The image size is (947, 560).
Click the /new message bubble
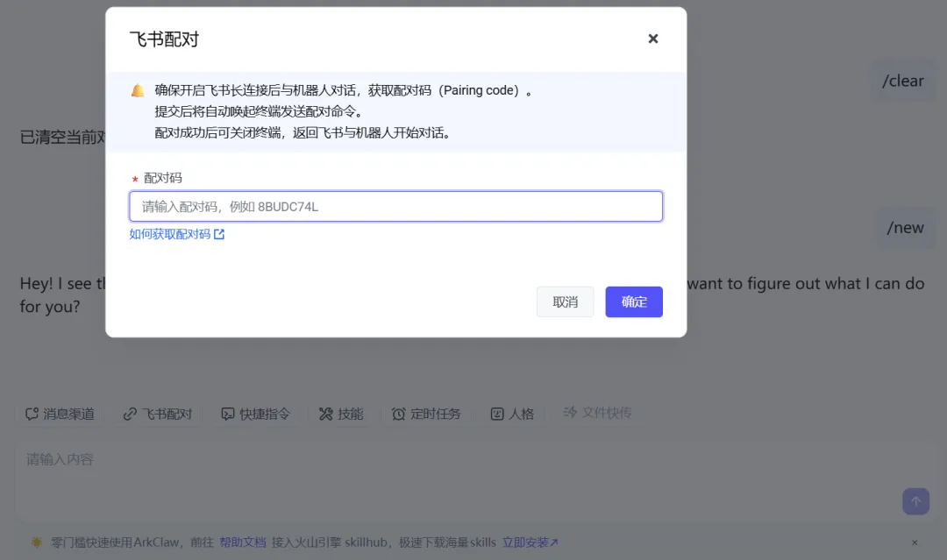pyautogui.click(x=905, y=228)
